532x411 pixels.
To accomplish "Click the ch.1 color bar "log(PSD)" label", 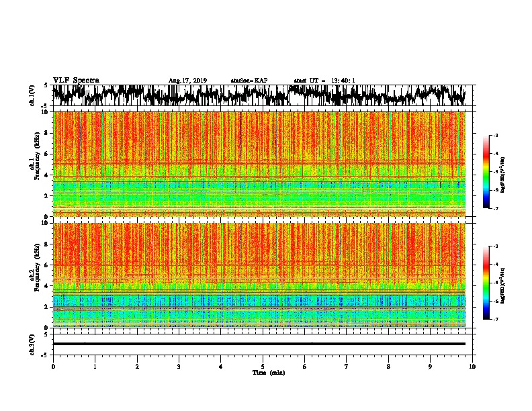I will [502, 175].
